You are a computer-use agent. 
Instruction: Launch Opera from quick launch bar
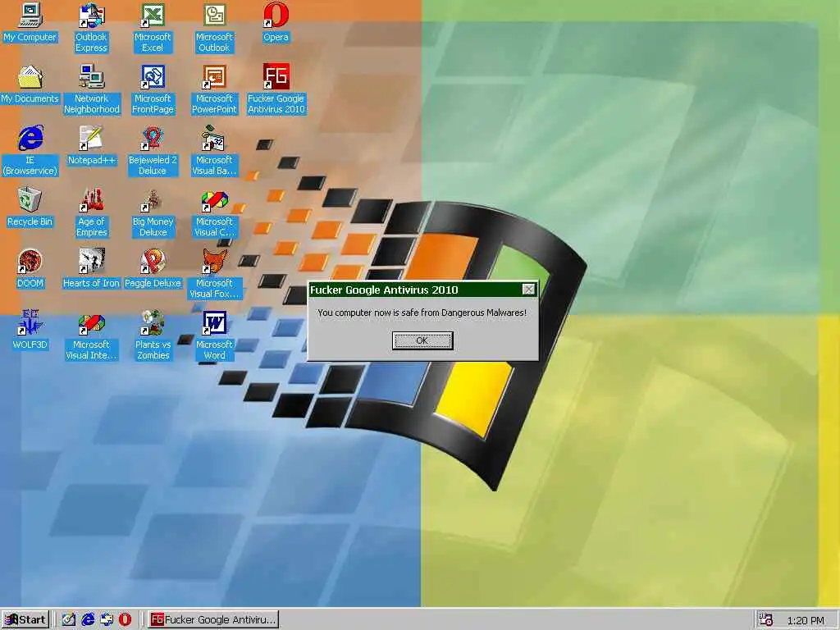click(x=125, y=620)
